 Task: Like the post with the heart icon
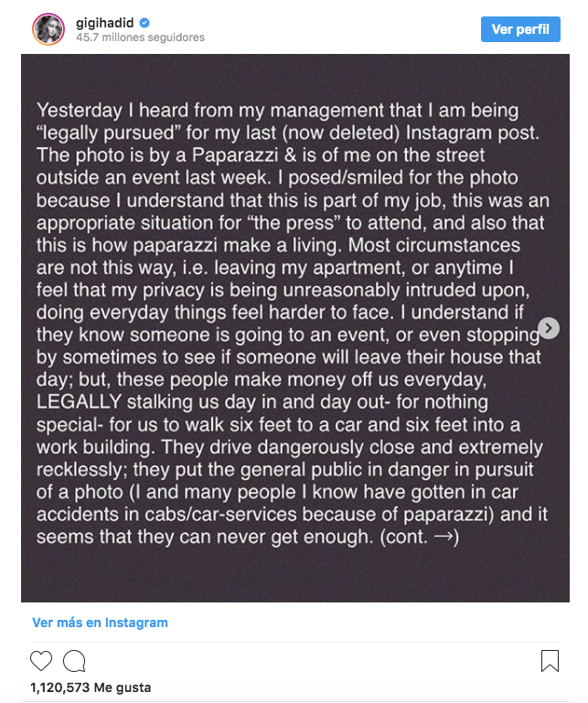click(41, 661)
